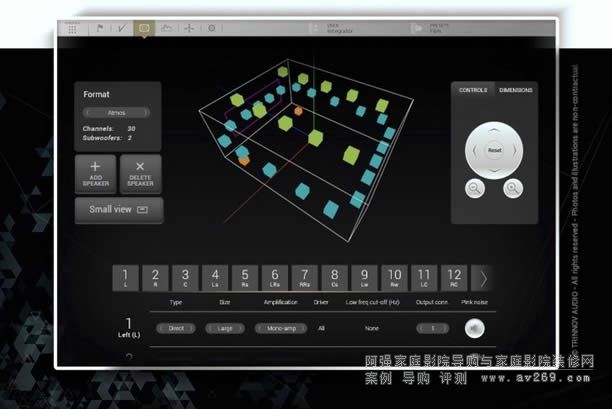The image size is (612, 409).
Task: Open the Type dropdown showing Direct
Action: (x=176, y=327)
